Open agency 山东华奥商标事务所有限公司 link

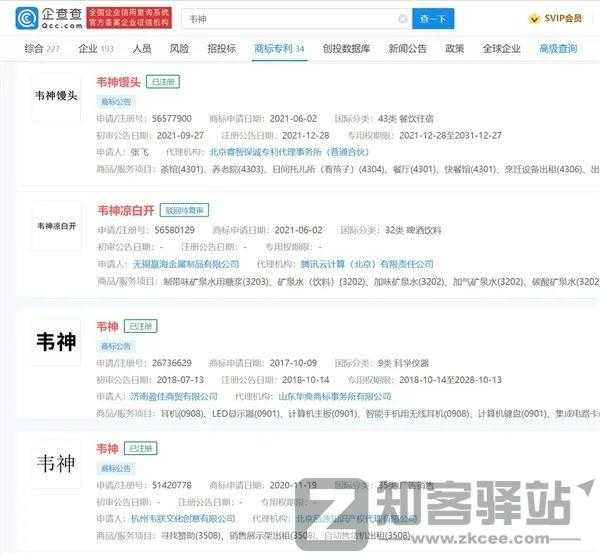[x=335, y=396]
